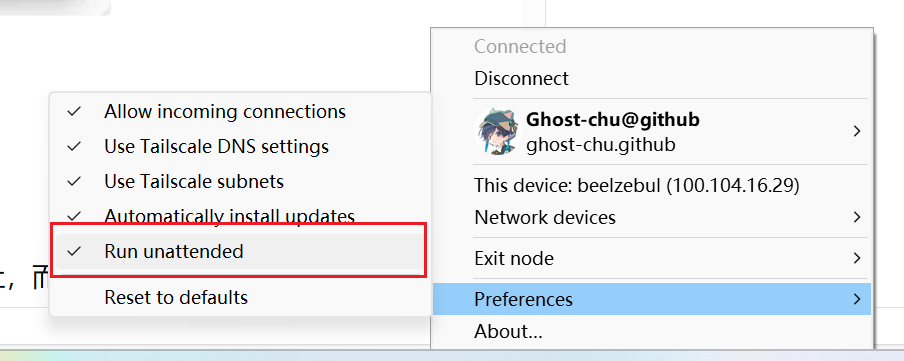Screen dimensions: 904x361
Task: Toggle Use Tailscale subnets option
Action: coord(240,182)
